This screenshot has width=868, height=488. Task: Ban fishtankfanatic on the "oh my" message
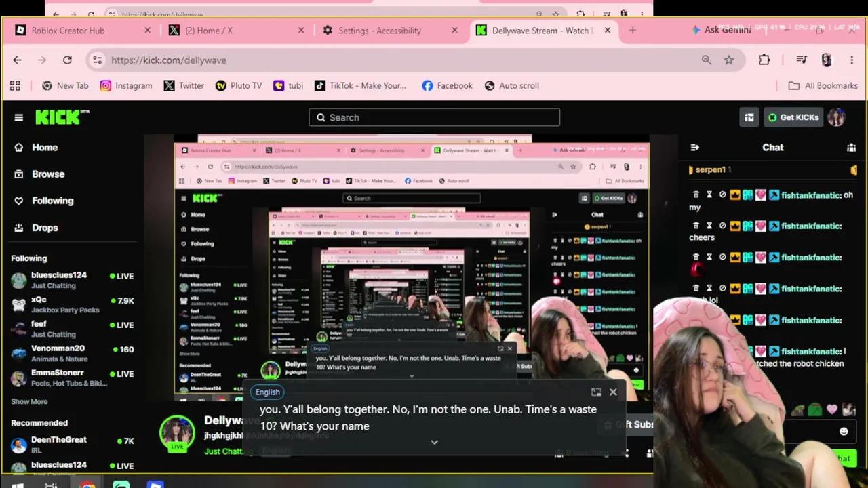tap(722, 195)
